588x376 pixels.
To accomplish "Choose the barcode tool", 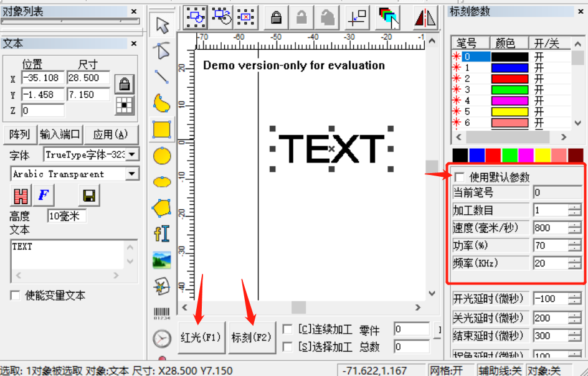I will [x=162, y=313].
